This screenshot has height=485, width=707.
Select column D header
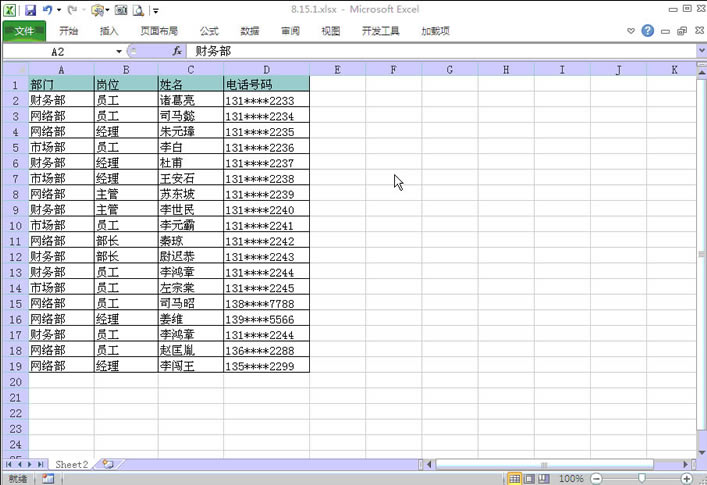[x=266, y=69]
